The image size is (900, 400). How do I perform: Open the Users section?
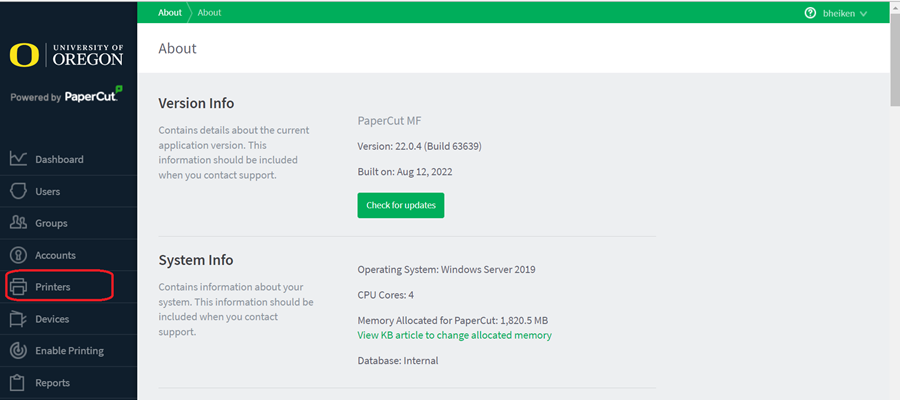point(68,191)
